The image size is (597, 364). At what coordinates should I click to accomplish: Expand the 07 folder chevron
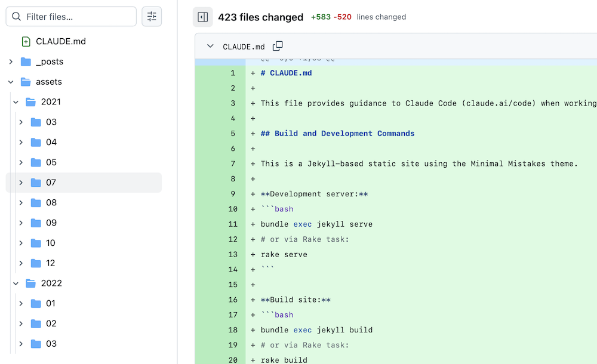tap(21, 183)
